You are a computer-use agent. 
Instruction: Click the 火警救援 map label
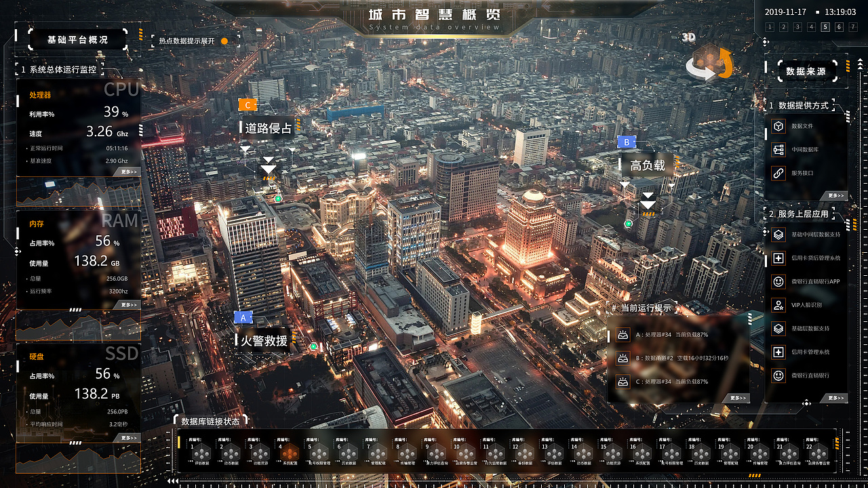point(264,340)
